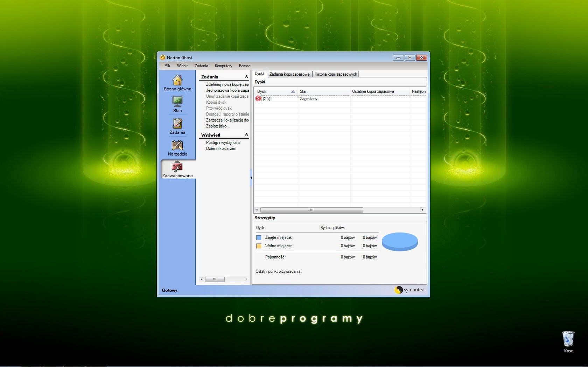Click Zdefiniuj nową kopię zapasową link

tap(227, 84)
